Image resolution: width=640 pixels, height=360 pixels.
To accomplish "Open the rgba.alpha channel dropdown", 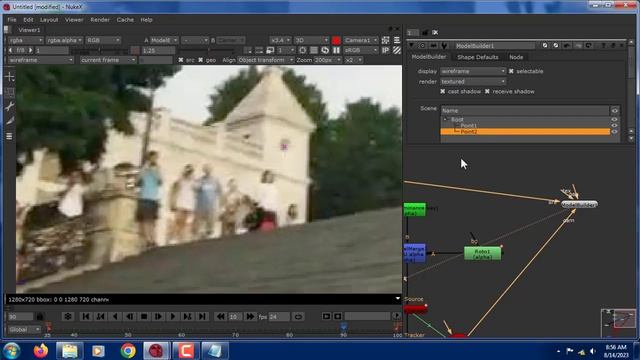I will 64,40.
